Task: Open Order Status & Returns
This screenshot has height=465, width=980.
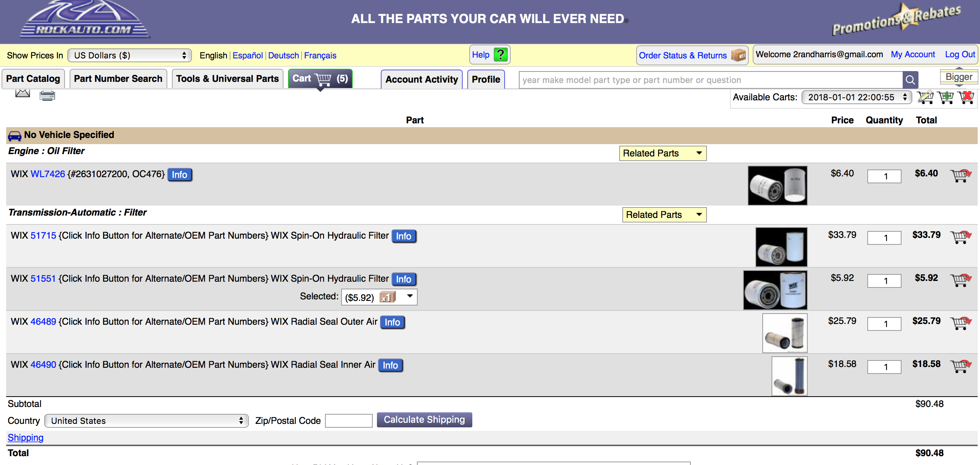Action: (x=692, y=55)
